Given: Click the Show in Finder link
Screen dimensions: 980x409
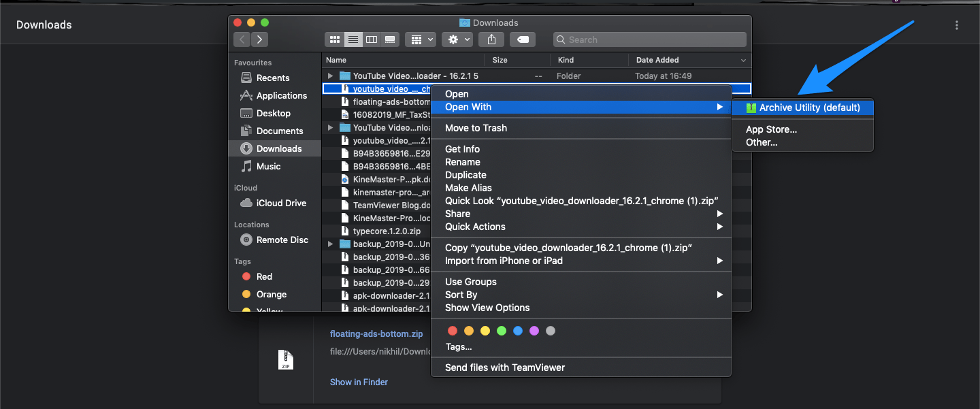Looking at the screenshot, I should coord(359,382).
